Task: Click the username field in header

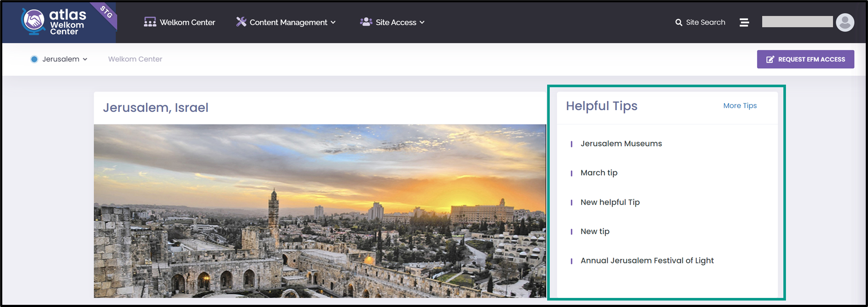Action: coord(797,22)
